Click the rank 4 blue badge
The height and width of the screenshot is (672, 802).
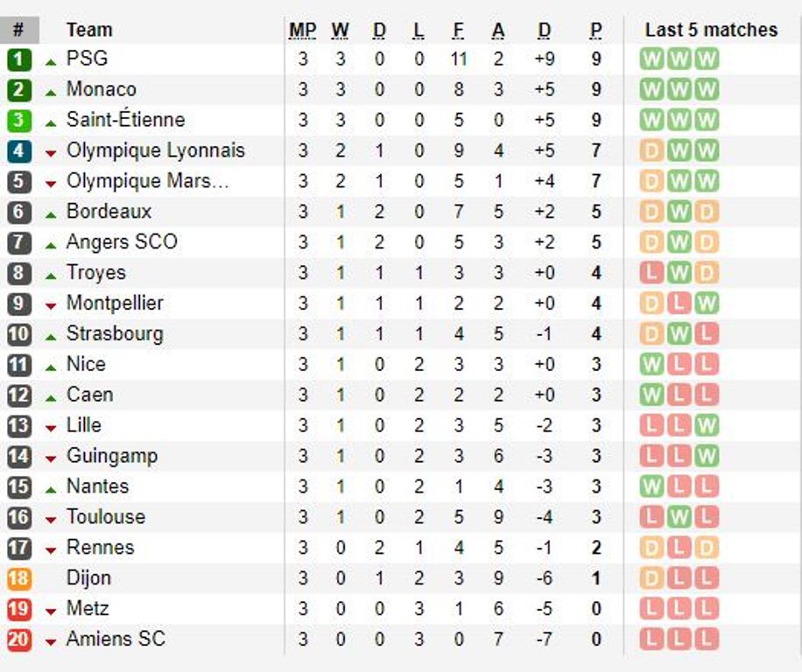(19, 150)
